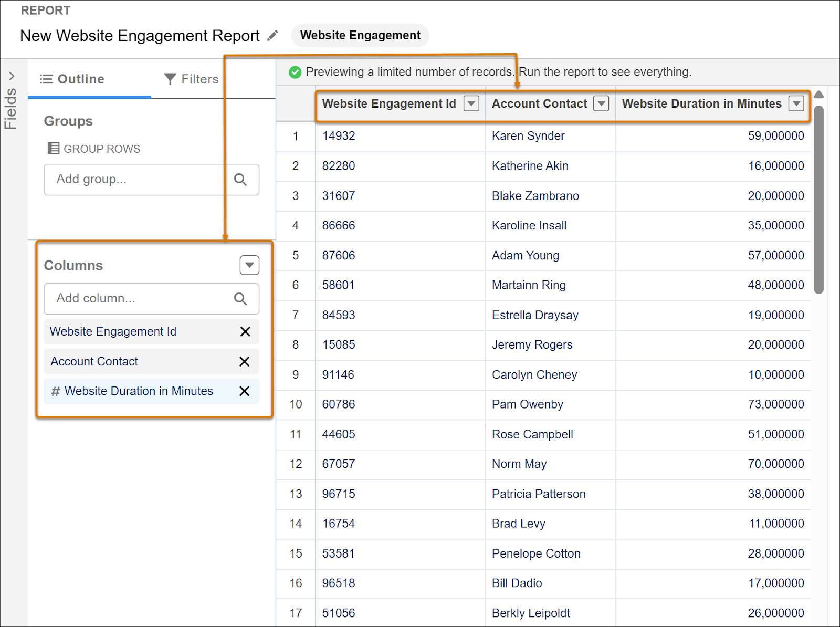Remove Website Duration in Minutes column
The image size is (840, 627).
[x=245, y=391]
